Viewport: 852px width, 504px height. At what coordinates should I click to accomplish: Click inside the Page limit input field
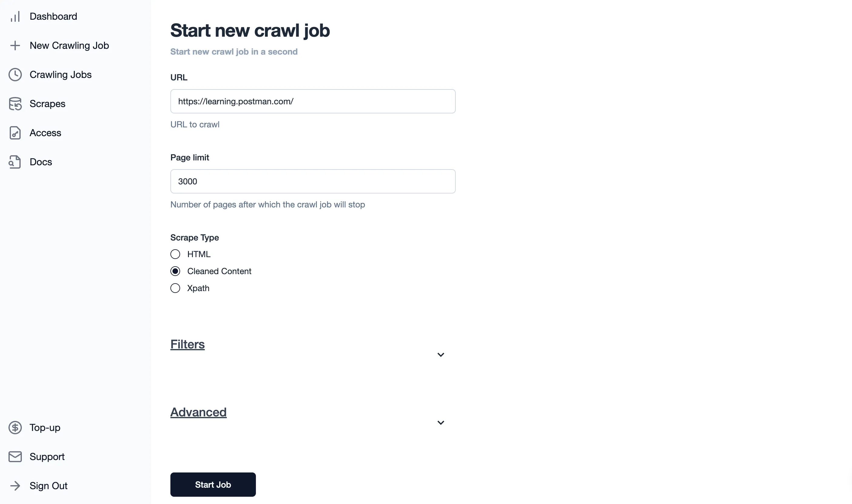click(312, 181)
